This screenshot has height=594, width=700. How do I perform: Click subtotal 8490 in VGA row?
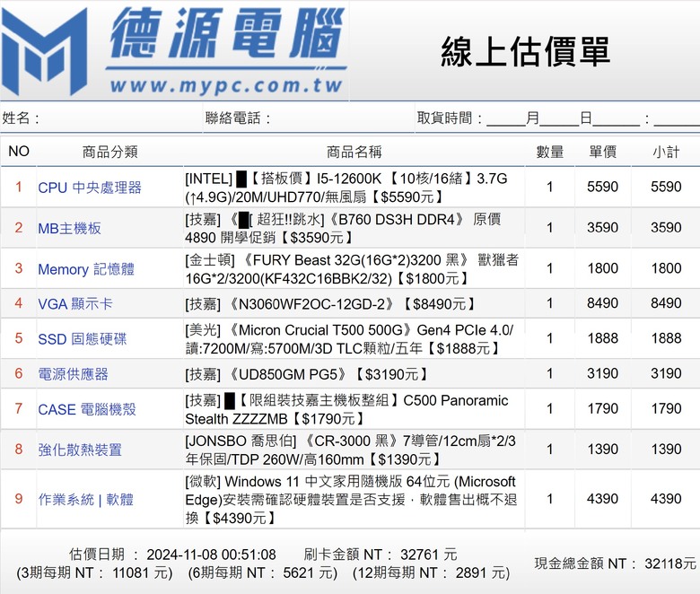(666, 303)
